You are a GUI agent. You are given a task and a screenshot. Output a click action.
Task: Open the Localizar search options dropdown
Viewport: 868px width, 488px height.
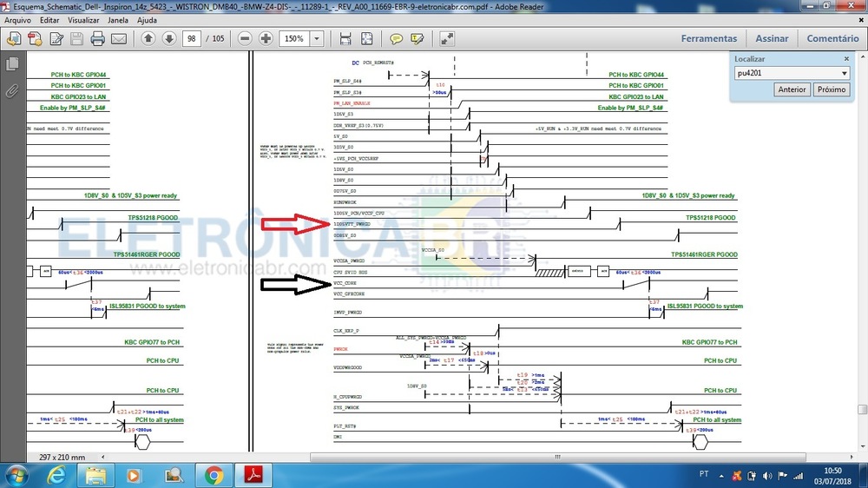(845, 74)
